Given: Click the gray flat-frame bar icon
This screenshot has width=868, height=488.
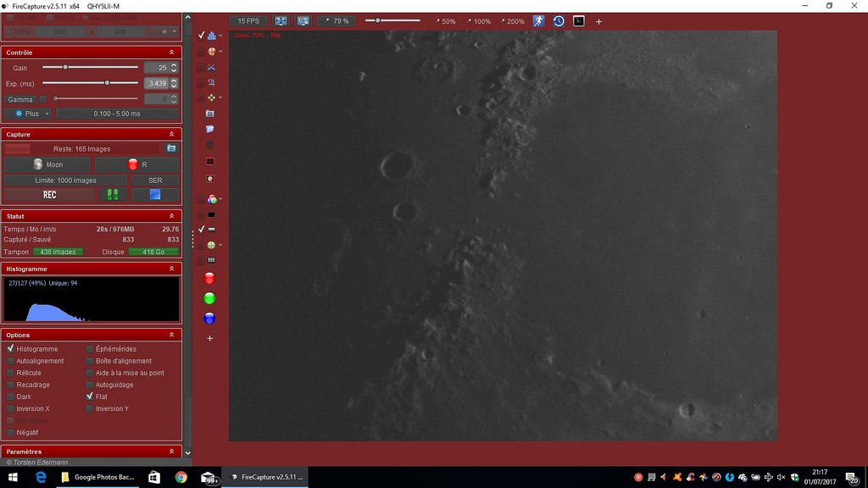Looking at the screenshot, I should click(211, 229).
